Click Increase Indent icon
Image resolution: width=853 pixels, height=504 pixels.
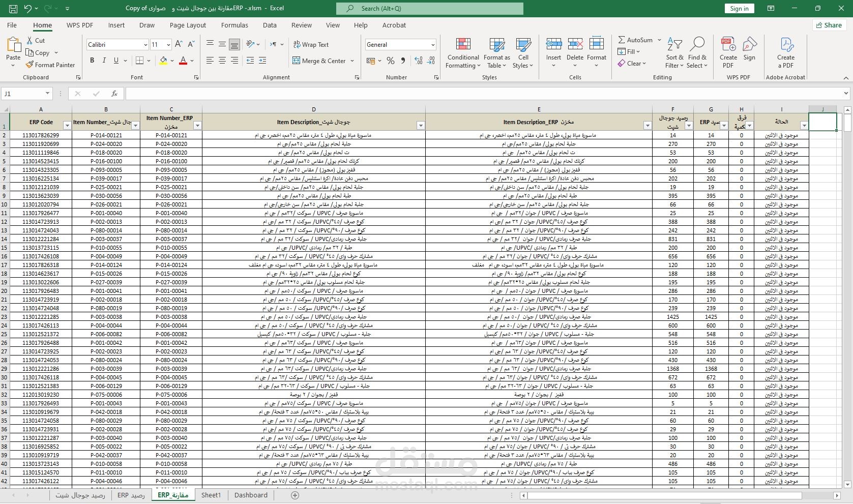click(x=262, y=61)
